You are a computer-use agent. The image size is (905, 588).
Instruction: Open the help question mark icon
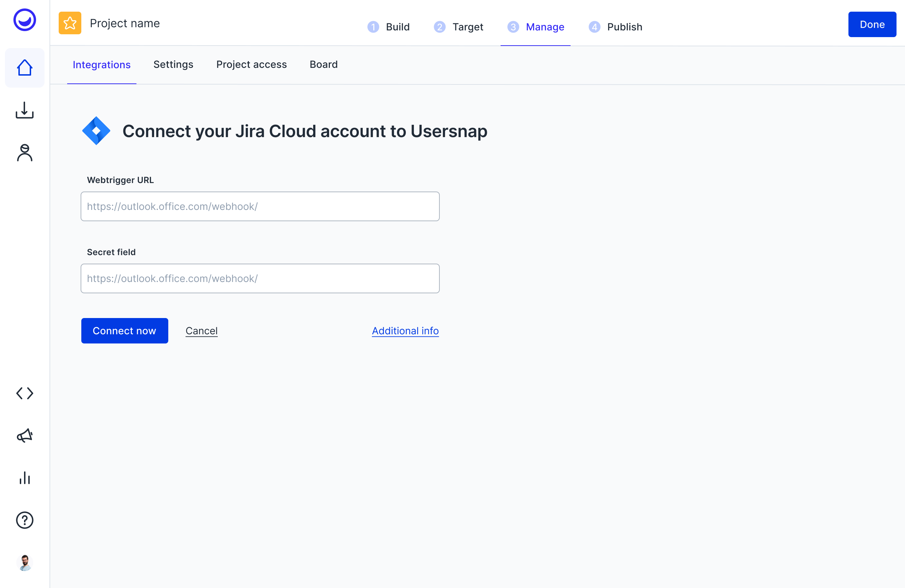tap(25, 520)
